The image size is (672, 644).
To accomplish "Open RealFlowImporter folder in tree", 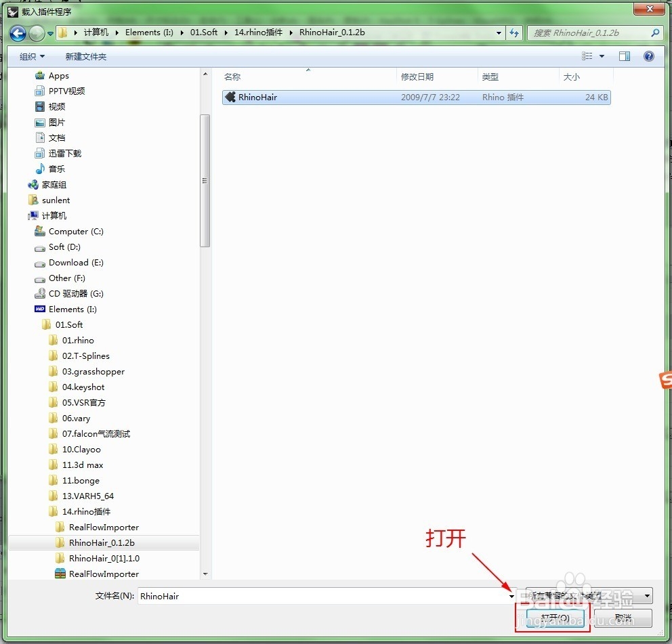I will click(104, 527).
